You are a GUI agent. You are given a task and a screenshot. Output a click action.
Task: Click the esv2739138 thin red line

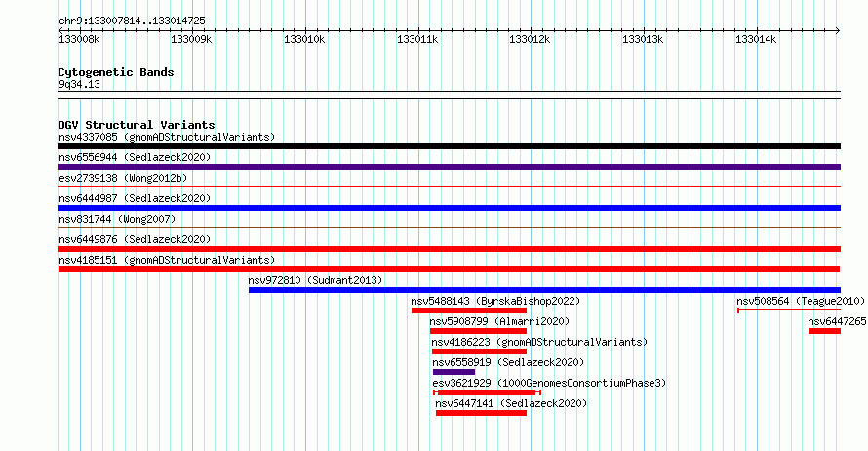[x=449, y=187]
